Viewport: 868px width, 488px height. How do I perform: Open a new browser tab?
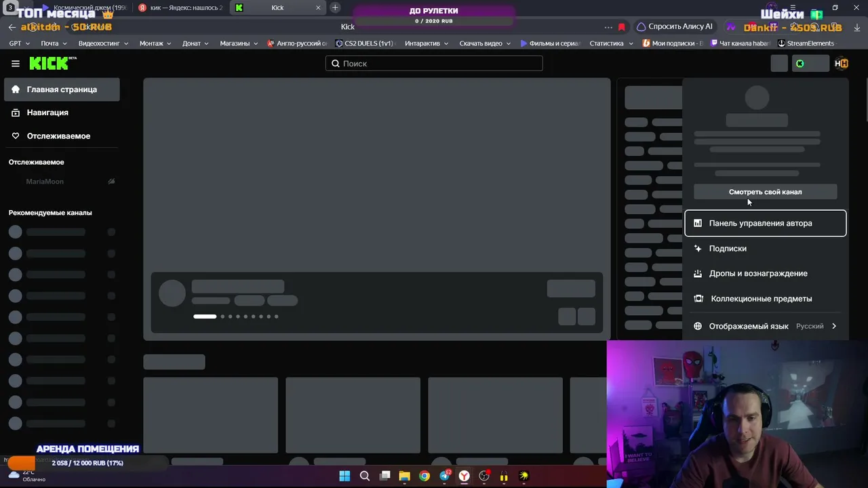pyautogui.click(x=335, y=7)
